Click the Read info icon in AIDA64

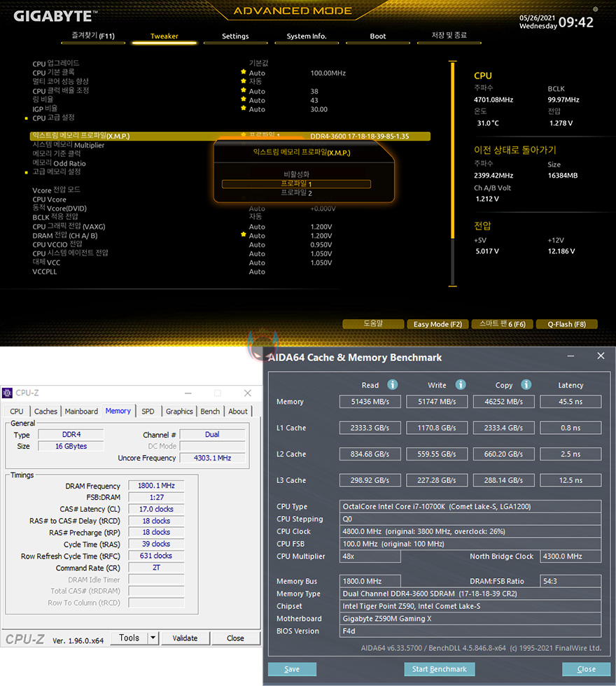393,384
